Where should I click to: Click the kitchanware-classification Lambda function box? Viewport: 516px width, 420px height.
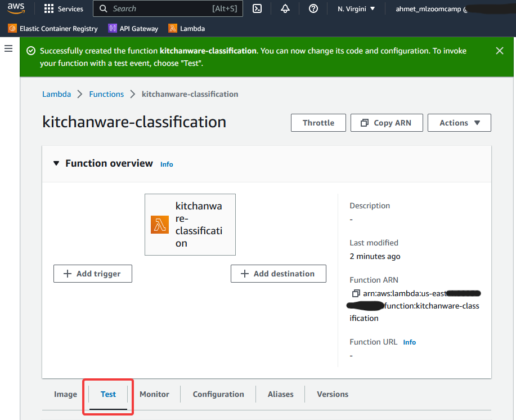(x=190, y=225)
